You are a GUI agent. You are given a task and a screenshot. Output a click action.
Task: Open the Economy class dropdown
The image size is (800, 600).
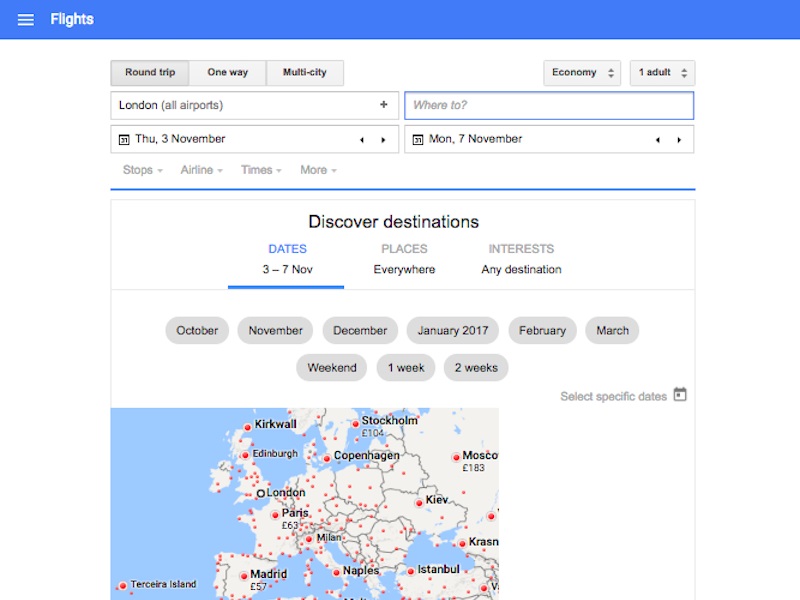coord(581,73)
